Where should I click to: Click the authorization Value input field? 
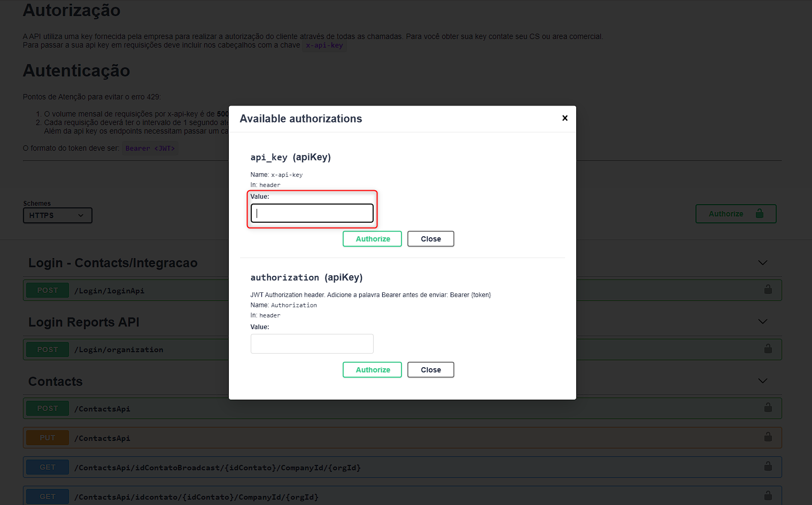coord(312,344)
